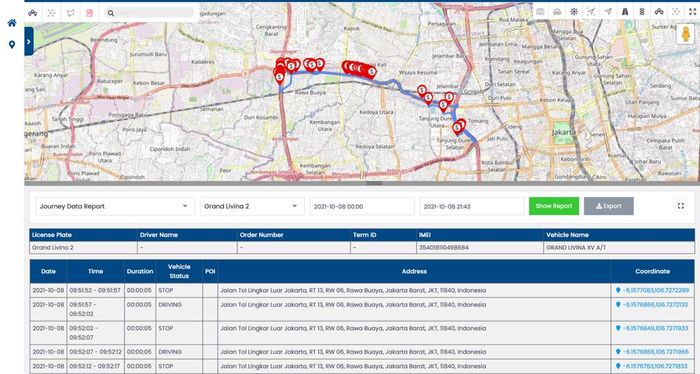Toggle the traffic light icon
This screenshot has width=700, height=374.
tap(642, 12)
